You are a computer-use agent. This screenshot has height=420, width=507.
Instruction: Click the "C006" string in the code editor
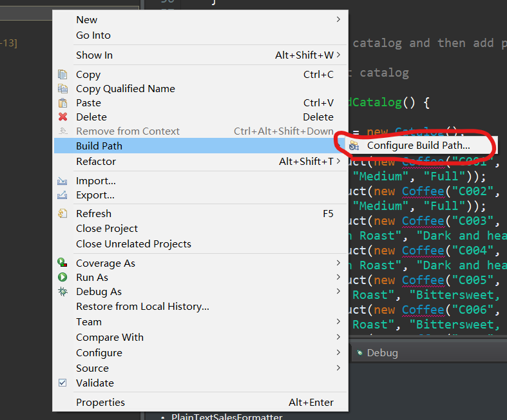[472, 310]
